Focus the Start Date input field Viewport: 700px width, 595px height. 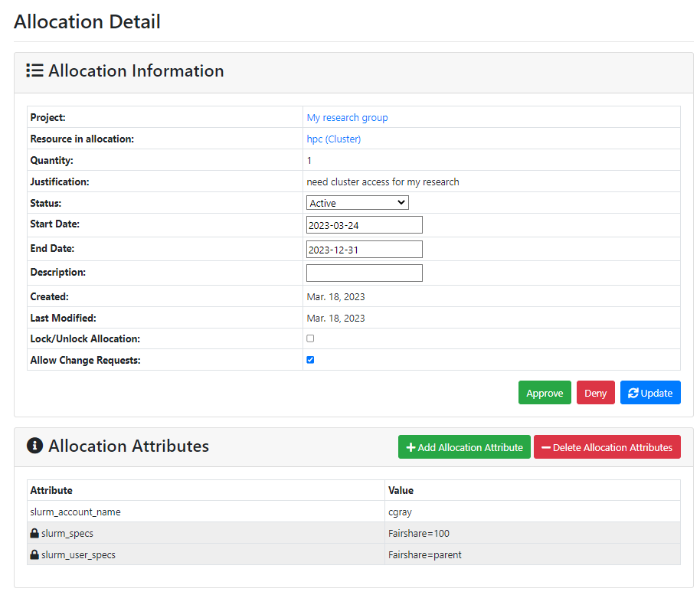[x=365, y=225]
